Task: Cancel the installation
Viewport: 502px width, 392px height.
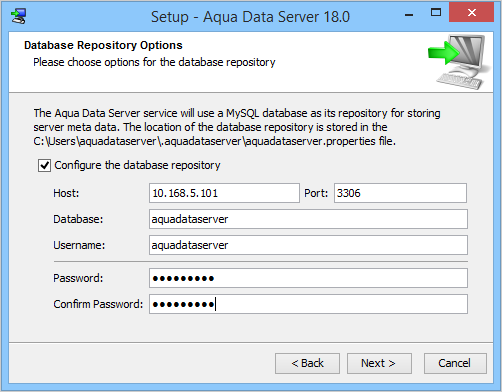Action: 455,363
